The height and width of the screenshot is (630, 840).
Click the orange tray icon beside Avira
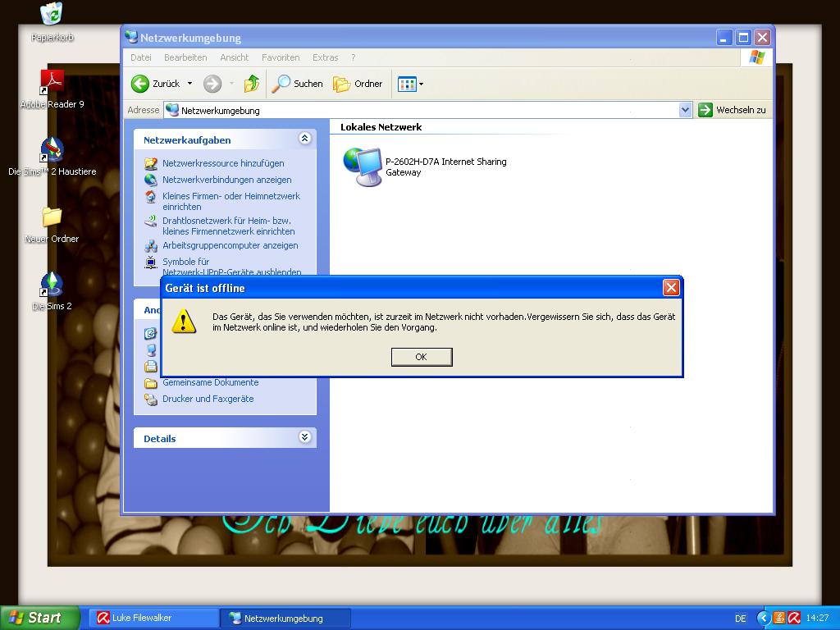pos(779,619)
